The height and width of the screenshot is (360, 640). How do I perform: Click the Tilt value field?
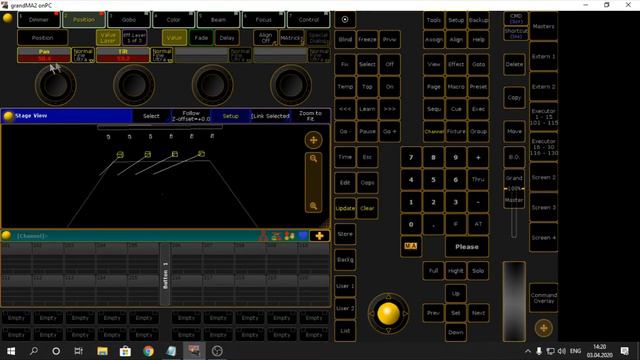(123, 58)
